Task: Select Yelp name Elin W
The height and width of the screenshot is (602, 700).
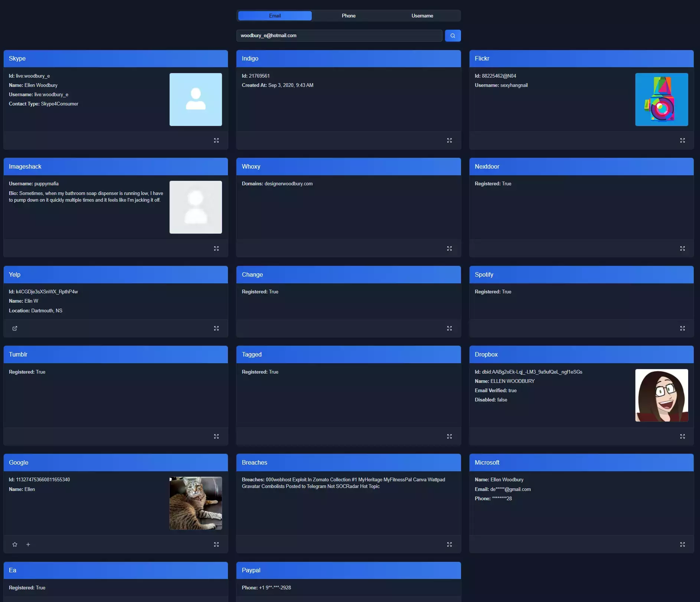Action: (x=31, y=301)
